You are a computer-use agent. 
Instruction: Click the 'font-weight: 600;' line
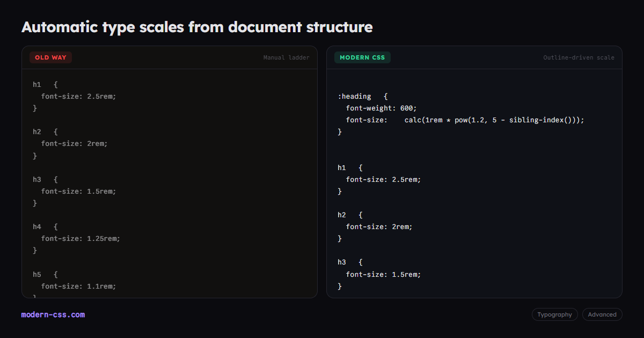(381, 108)
